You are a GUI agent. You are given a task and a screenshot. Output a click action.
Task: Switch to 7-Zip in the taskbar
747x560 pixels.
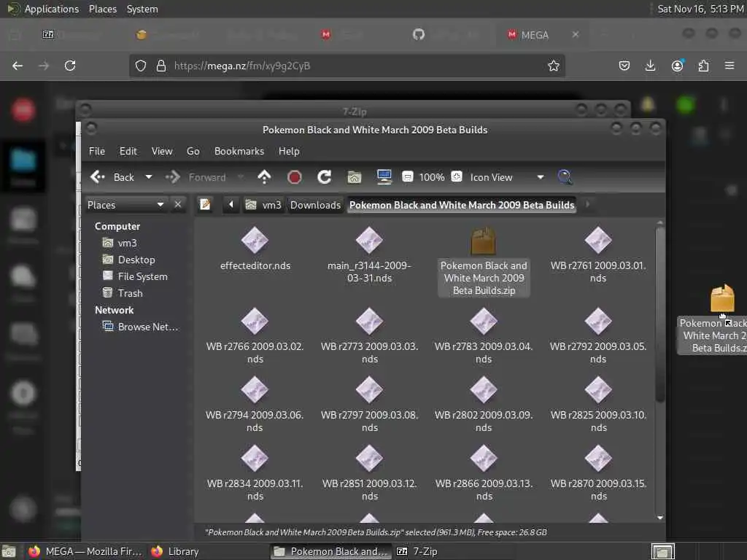coord(417,551)
